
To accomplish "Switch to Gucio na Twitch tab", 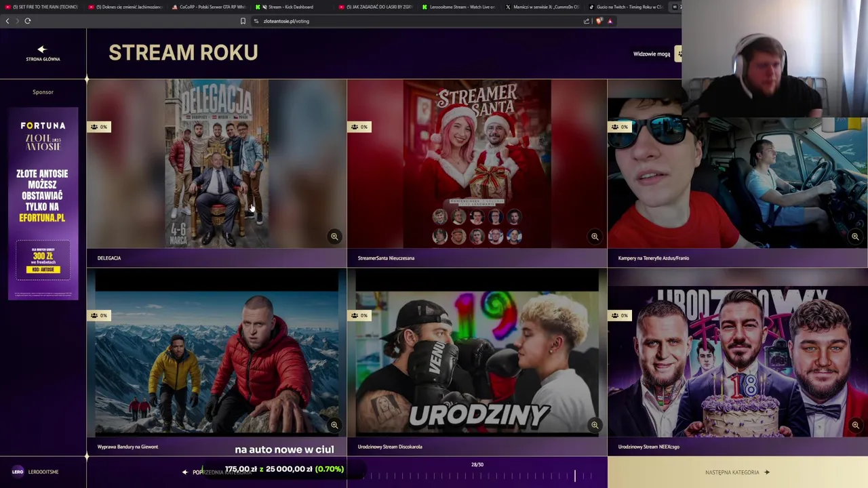I will (625, 7).
